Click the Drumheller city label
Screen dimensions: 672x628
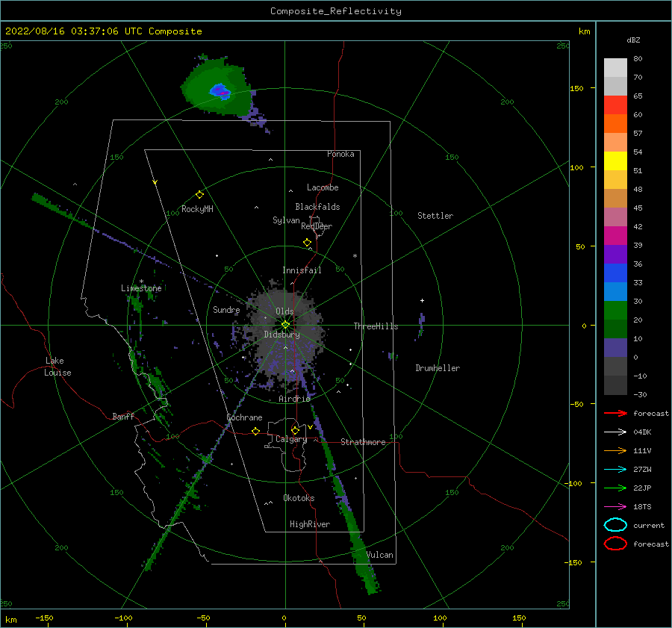[x=438, y=368]
